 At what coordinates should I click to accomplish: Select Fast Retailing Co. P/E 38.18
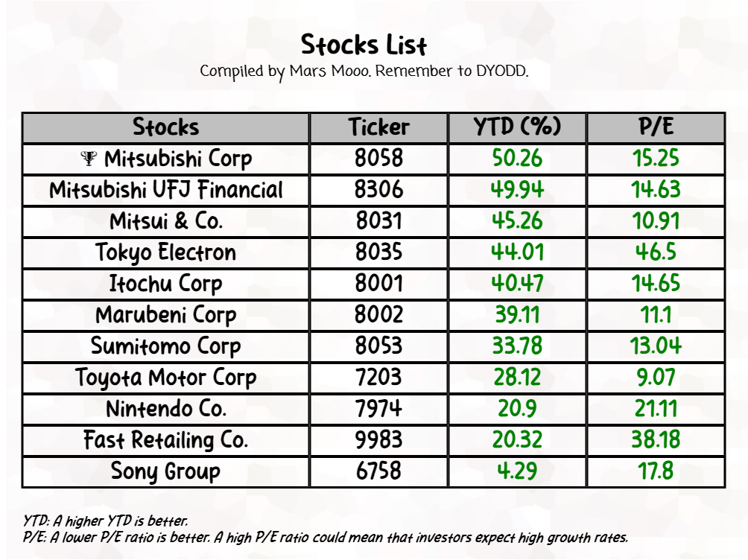pos(656,439)
